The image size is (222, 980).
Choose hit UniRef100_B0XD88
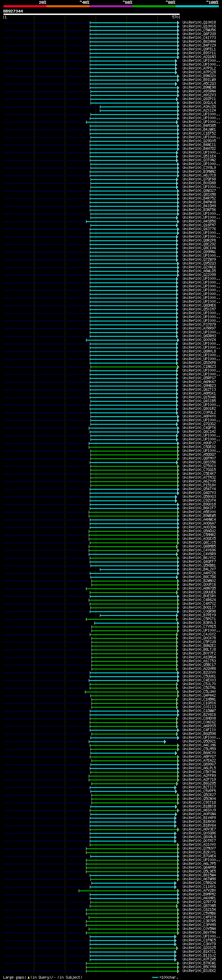199,183
